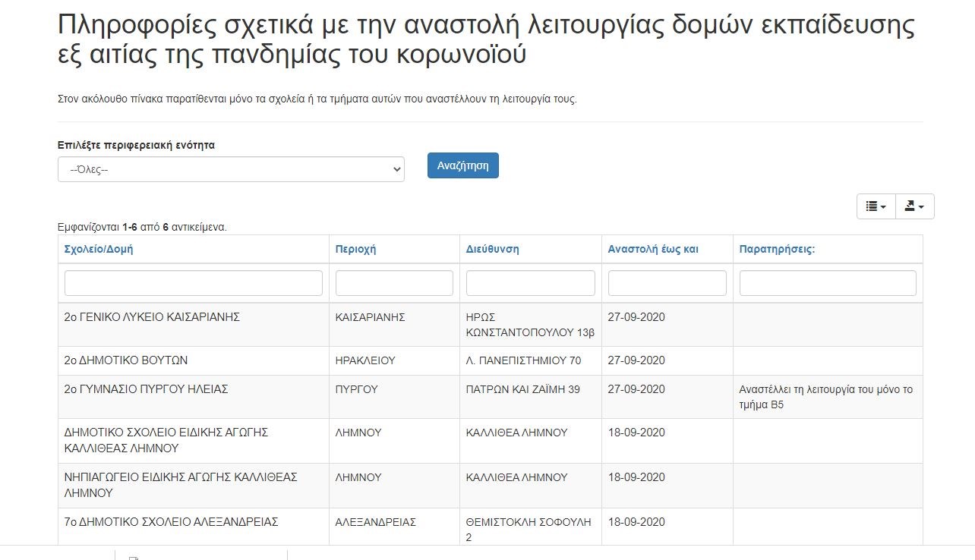Sort by Διεύθυνση column header

492,249
